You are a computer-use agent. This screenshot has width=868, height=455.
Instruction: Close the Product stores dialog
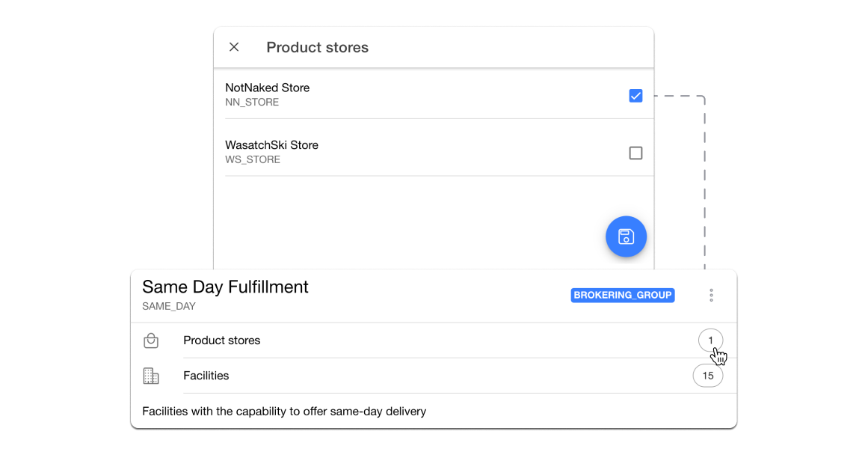coord(234,47)
